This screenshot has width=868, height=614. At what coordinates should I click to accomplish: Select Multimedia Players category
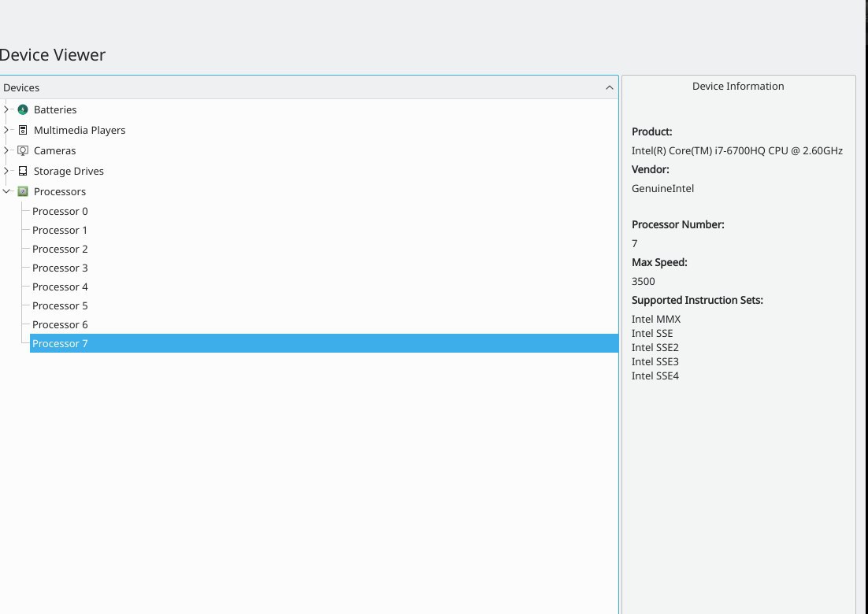pyautogui.click(x=80, y=130)
